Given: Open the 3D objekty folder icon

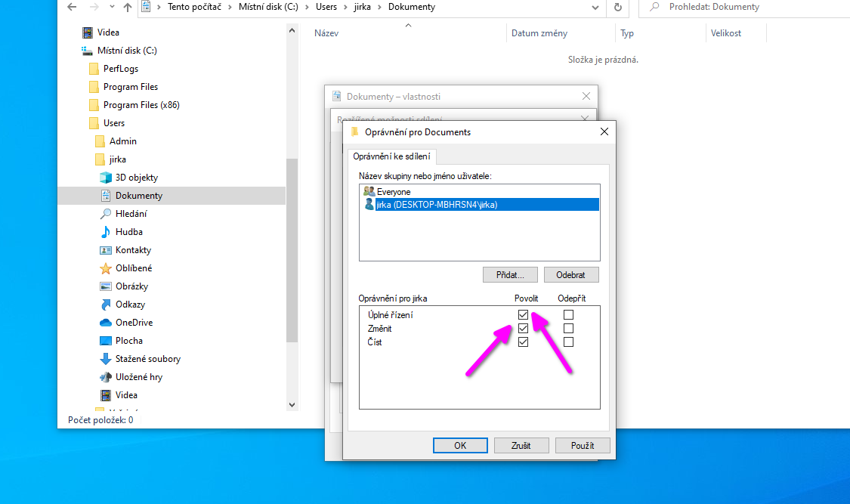Looking at the screenshot, I should 104,177.
